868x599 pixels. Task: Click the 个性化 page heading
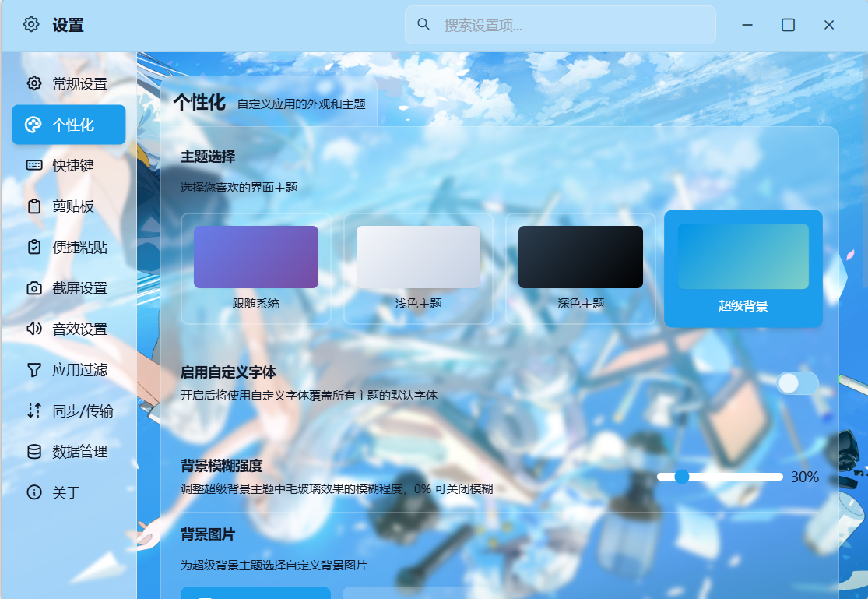pyautogui.click(x=199, y=103)
